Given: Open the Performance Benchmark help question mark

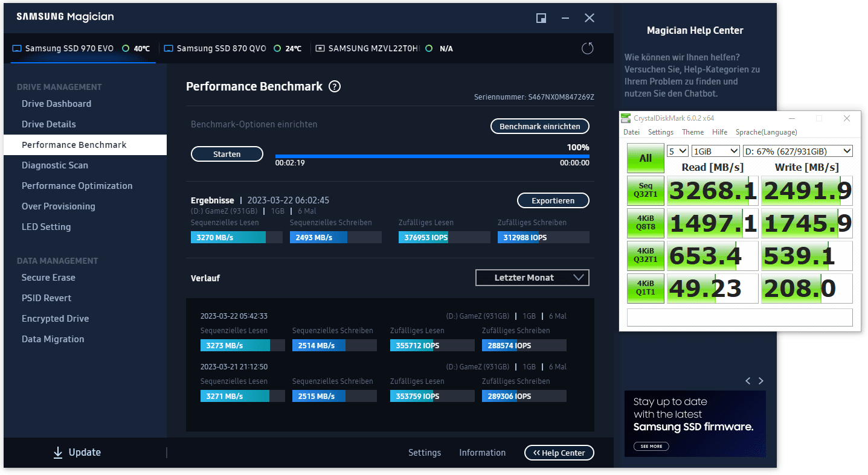Looking at the screenshot, I should click(x=335, y=86).
